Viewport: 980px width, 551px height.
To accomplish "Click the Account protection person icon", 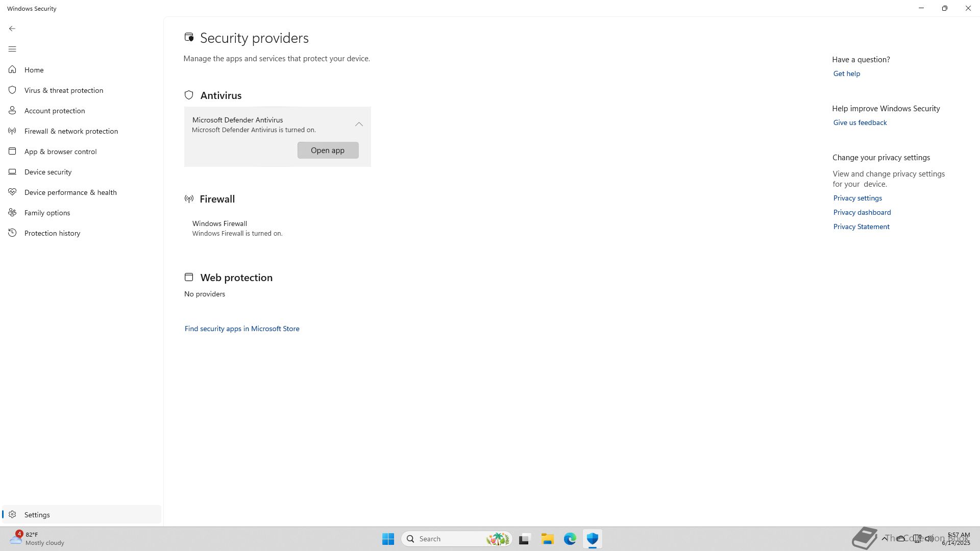I will 12,110.
